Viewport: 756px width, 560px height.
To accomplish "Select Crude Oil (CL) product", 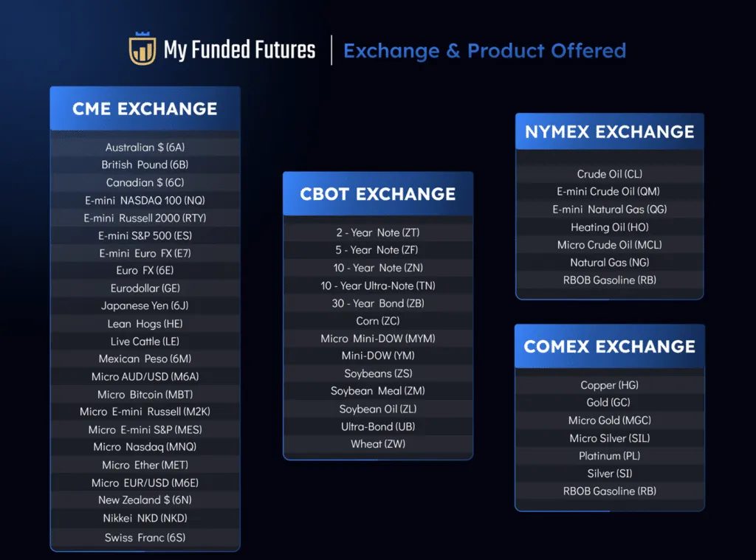I will coord(609,174).
